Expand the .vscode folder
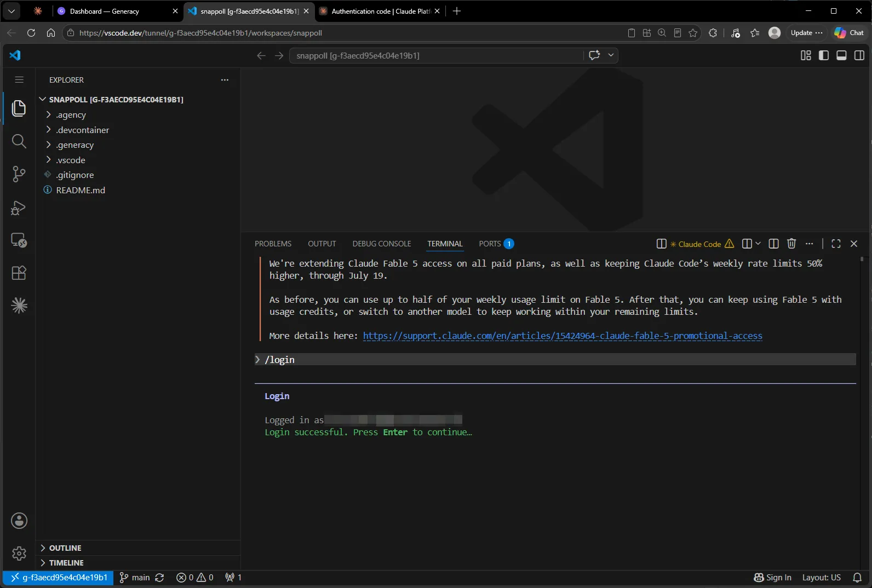Image resolution: width=872 pixels, height=588 pixels. [71, 160]
